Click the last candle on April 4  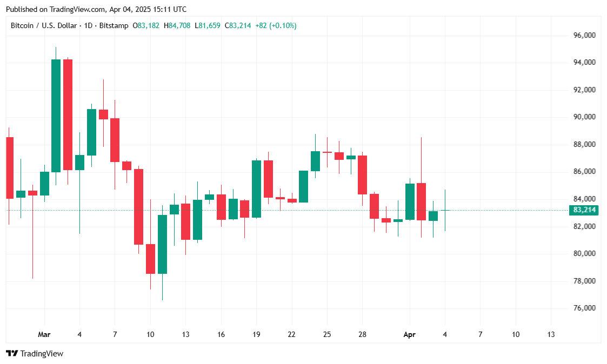[445, 210]
